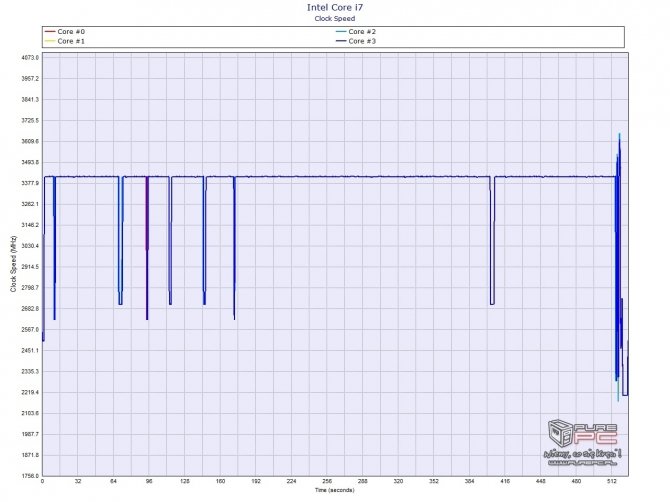Click the 96 tick on the time axis
The width and height of the screenshot is (670, 502).
pos(149,481)
